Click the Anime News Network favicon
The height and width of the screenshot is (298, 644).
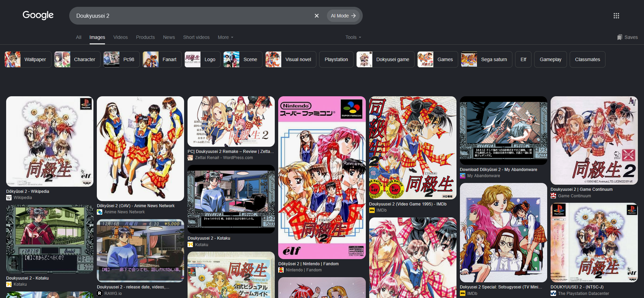[100, 212]
